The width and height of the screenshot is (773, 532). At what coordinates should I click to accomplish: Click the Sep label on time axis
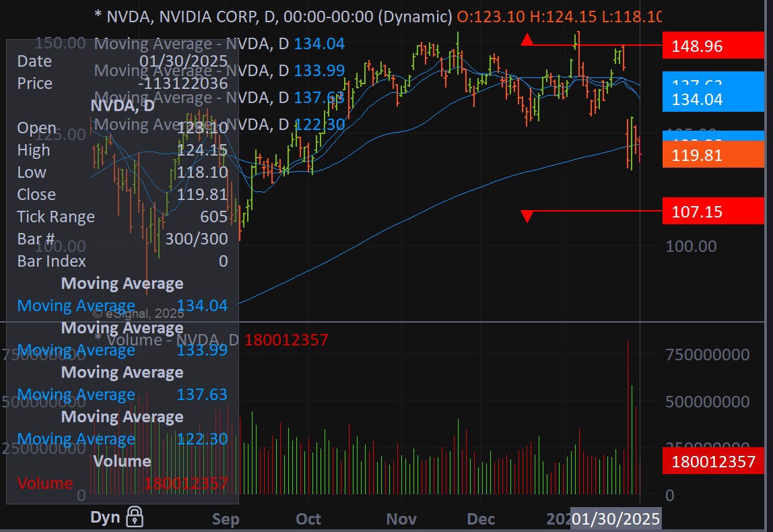pyautogui.click(x=226, y=519)
